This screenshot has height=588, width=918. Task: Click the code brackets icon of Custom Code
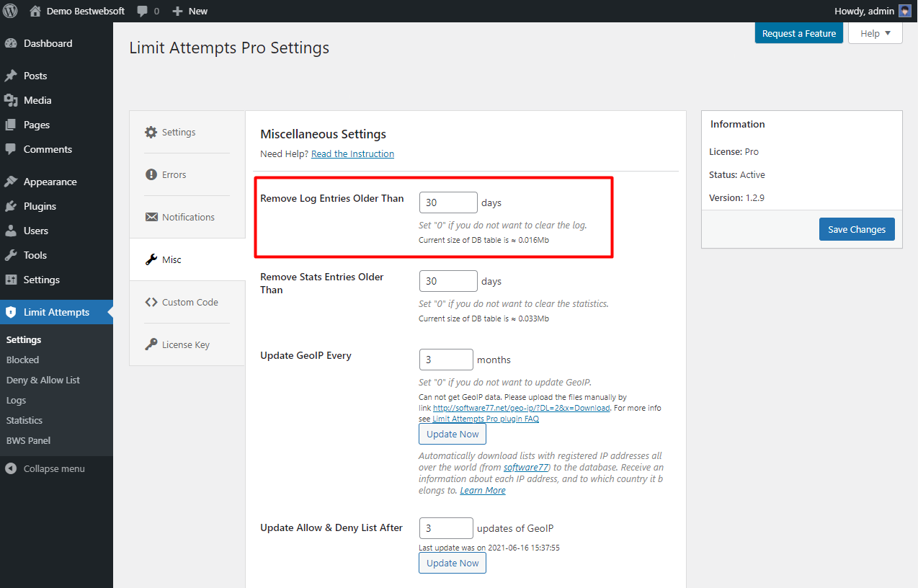[x=151, y=302]
